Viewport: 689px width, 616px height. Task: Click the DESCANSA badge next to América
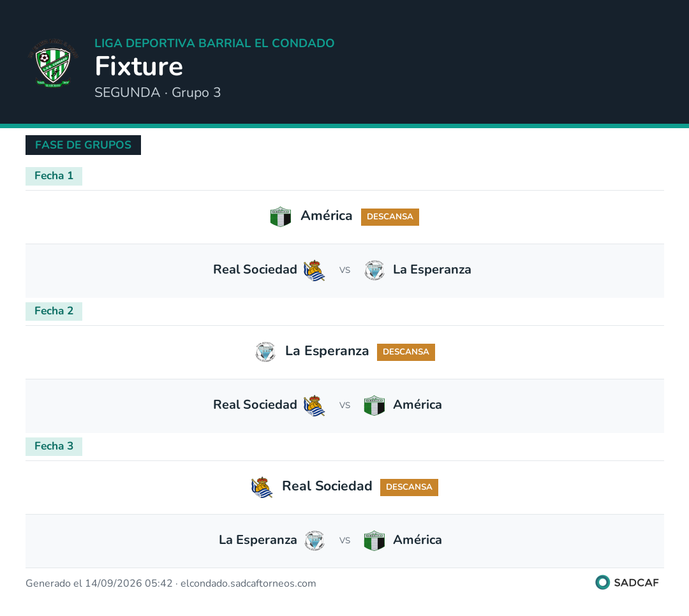390,217
